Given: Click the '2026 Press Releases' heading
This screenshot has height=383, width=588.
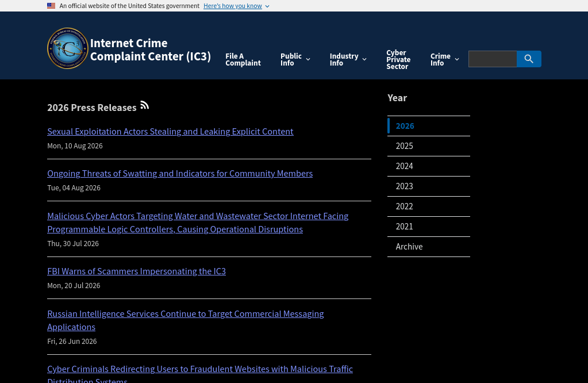Looking at the screenshot, I should [x=92, y=108].
